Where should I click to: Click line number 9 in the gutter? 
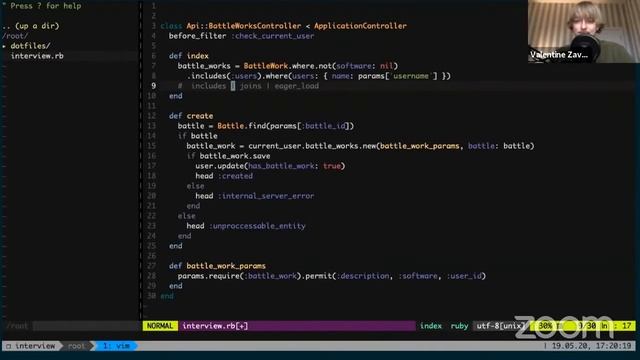pos(153,86)
